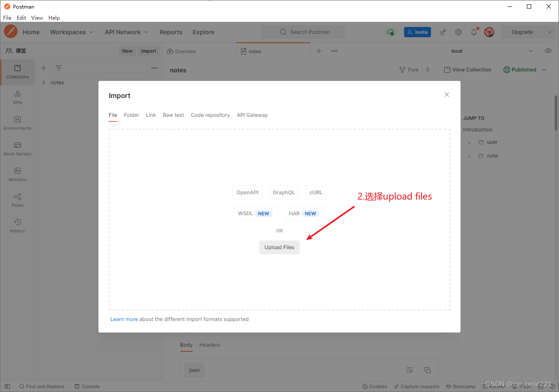The height and width of the screenshot is (392, 559).
Task: Open tab bar three-dot options menu
Action: click(x=334, y=51)
